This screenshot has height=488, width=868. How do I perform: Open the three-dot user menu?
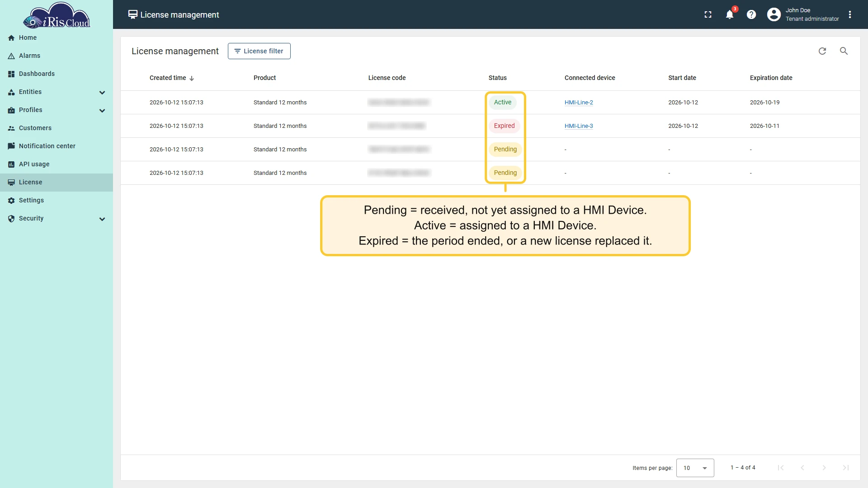coord(850,14)
